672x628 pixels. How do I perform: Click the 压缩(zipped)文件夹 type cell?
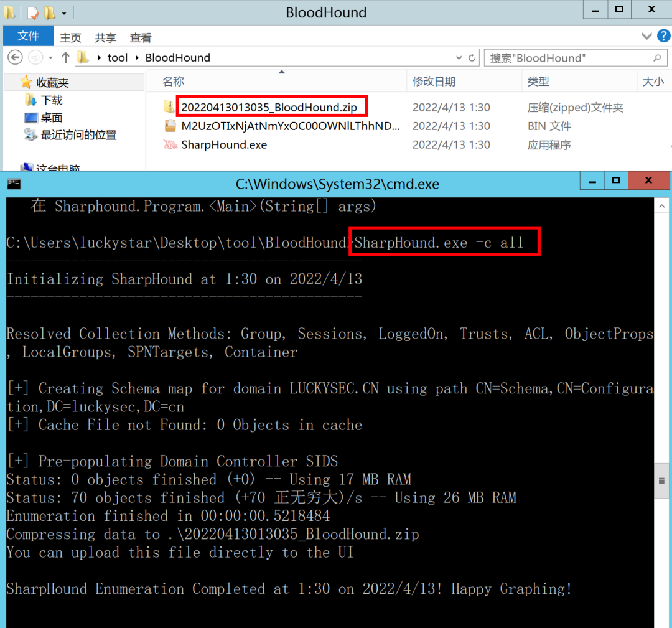point(575,108)
